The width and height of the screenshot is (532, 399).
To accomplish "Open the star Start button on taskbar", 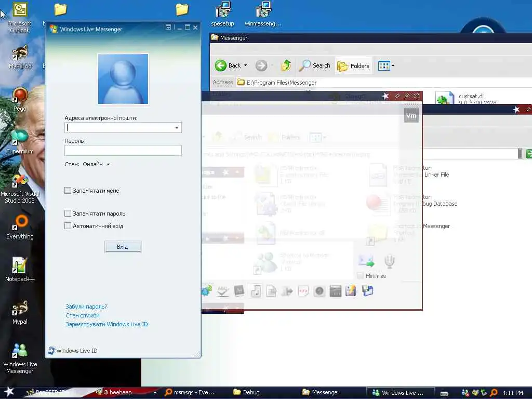I will [x=9, y=392].
